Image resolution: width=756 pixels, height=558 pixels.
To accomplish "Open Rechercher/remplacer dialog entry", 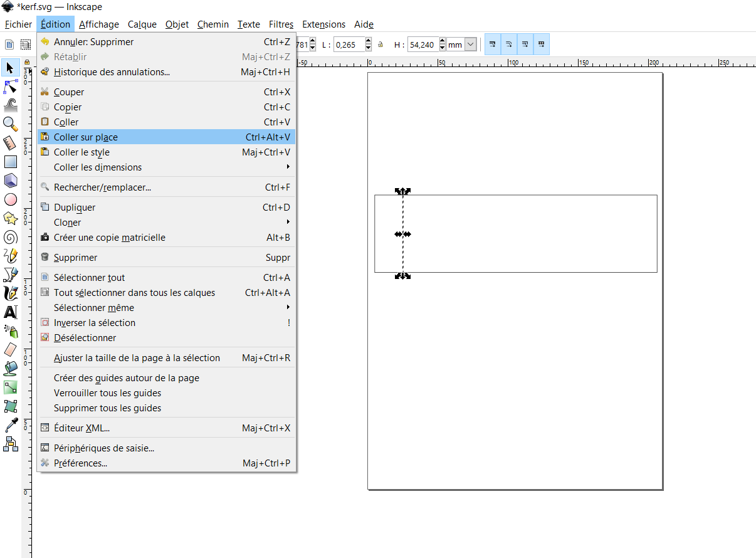I will 166,187.
